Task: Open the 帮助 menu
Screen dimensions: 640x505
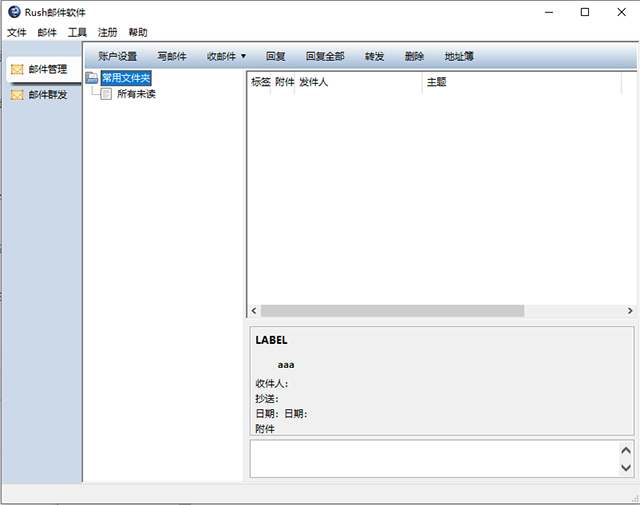Action: [138, 32]
